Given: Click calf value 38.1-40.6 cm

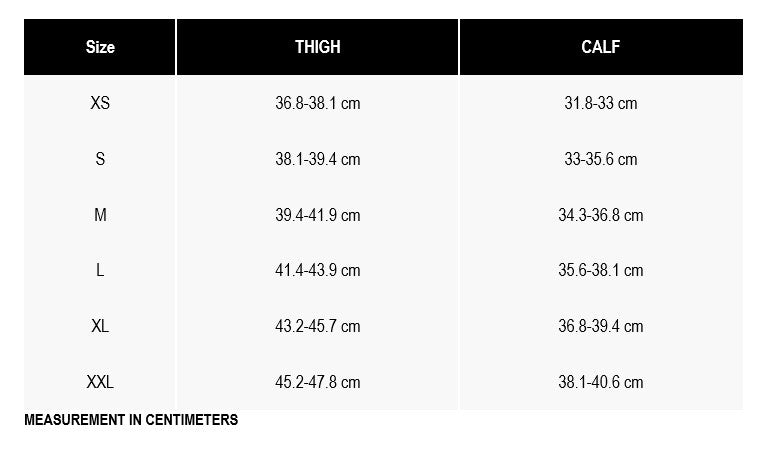Looking at the screenshot, I should click(x=600, y=382).
